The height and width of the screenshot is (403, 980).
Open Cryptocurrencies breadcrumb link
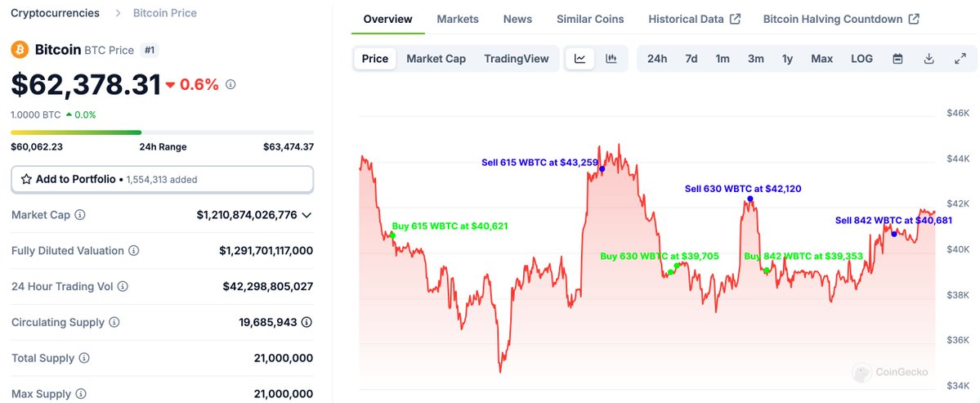coord(55,13)
